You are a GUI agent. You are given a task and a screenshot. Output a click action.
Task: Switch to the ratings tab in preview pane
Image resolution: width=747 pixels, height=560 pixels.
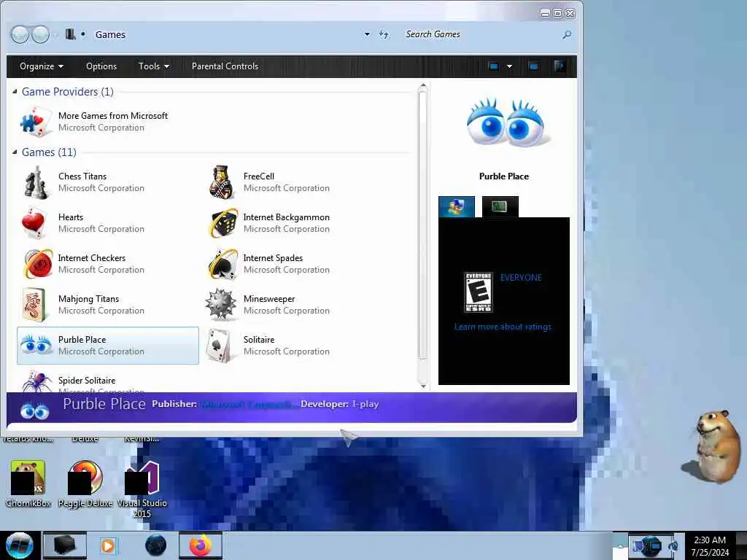[457, 206]
